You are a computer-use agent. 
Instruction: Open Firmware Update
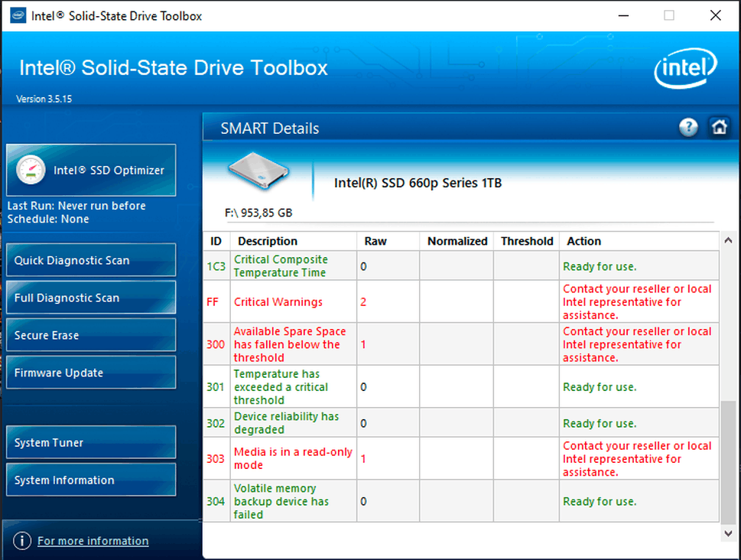(x=91, y=373)
